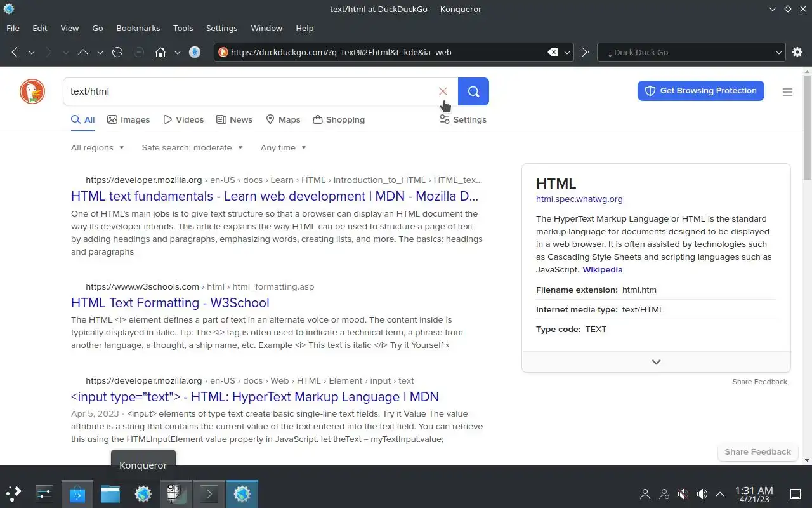
Task: Open the calculator app in the taskbar
Action: (x=176, y=493)
